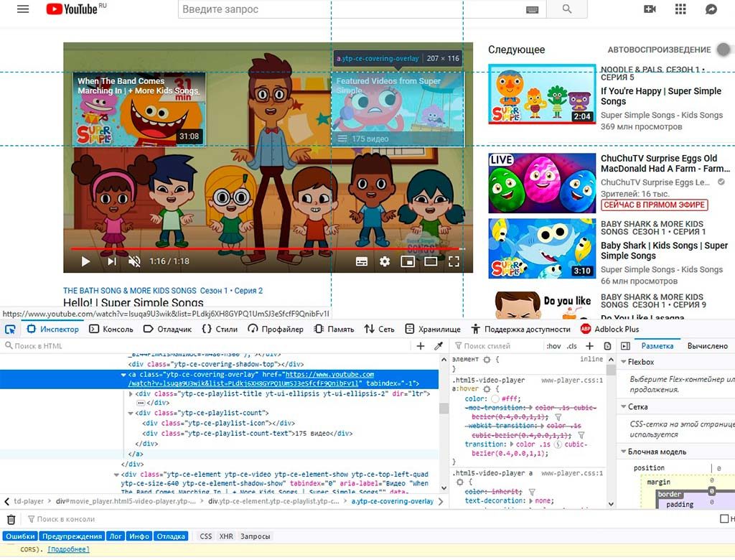Toggle the Автовоспроизведение autoplay switch
Screen dimensions: 735x560
click(724, 50)
